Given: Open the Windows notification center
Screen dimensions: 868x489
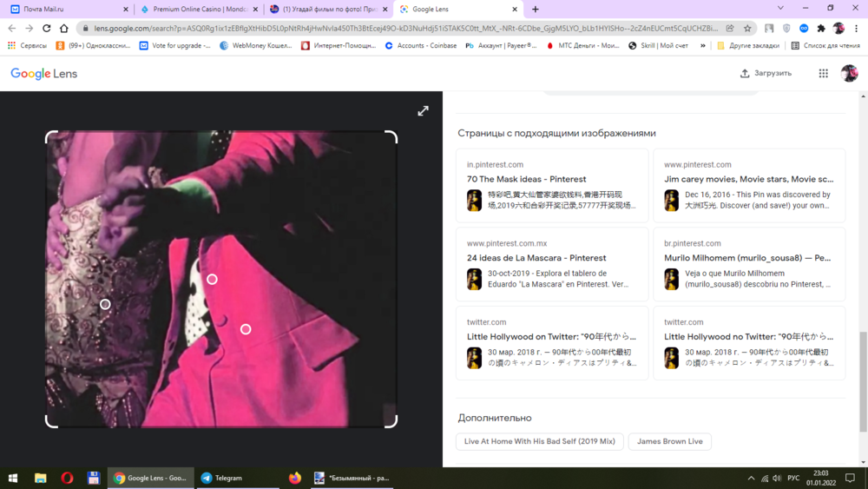Looking at the screenshot, I should coord(851,478).
